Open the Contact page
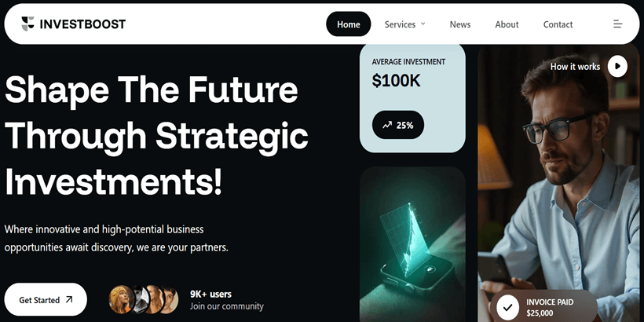Viewport: 644px width, 322px height. [x=558, y=24]
